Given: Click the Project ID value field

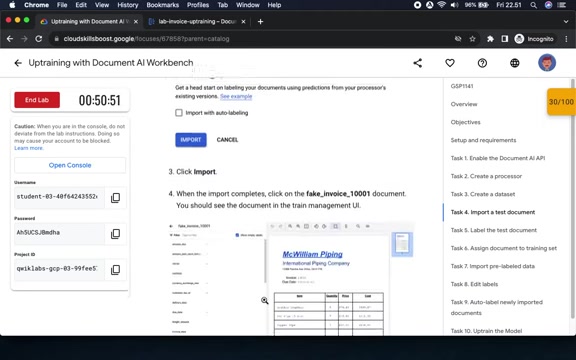Looking at the screenshot, I should point(59,270).
